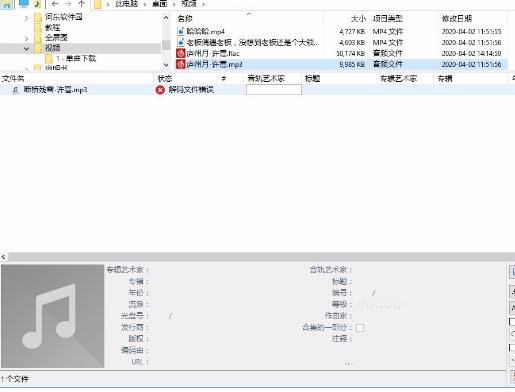Click 桌面 in the address breadcrumb
Screen dimensions: 515x392
point(159,4)
